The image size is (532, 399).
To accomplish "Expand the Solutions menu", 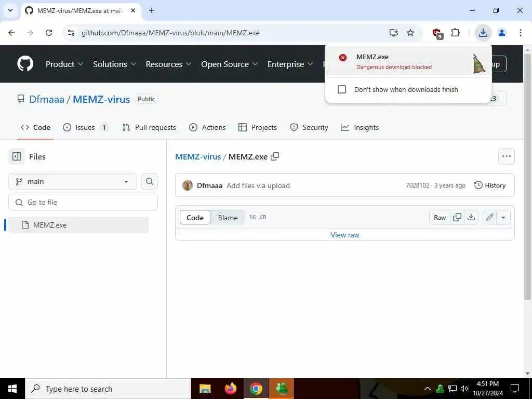I will (x=114, y=64).
